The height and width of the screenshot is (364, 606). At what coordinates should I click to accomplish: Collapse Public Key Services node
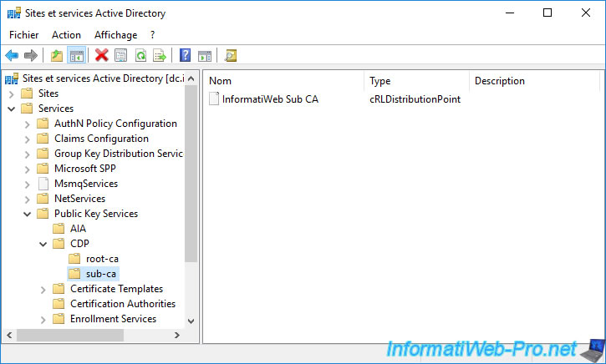27,215
